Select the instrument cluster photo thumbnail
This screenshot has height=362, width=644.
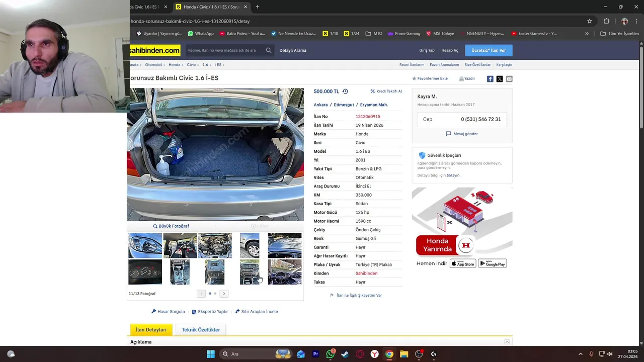point(145,272)
